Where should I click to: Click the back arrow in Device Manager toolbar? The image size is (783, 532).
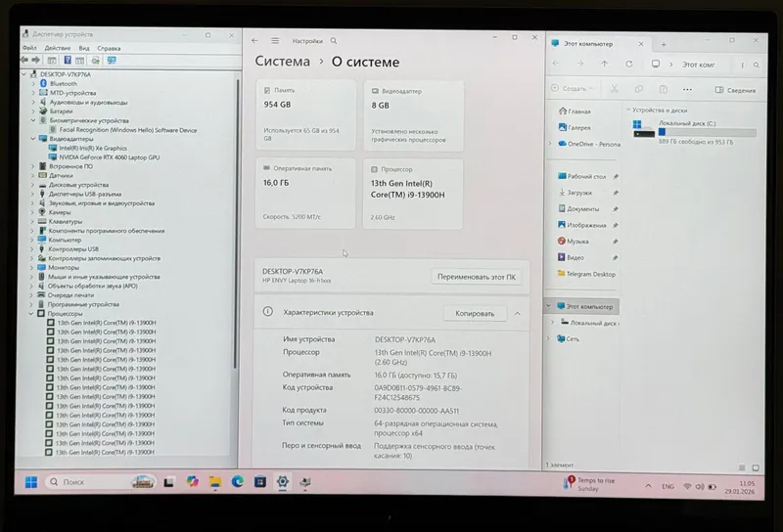(23, 60)
